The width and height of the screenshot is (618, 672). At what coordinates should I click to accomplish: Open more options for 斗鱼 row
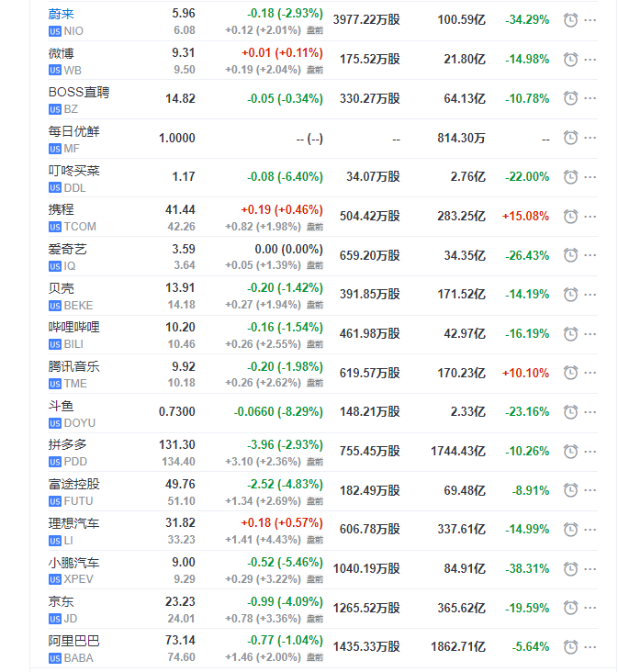click(590, 412)
